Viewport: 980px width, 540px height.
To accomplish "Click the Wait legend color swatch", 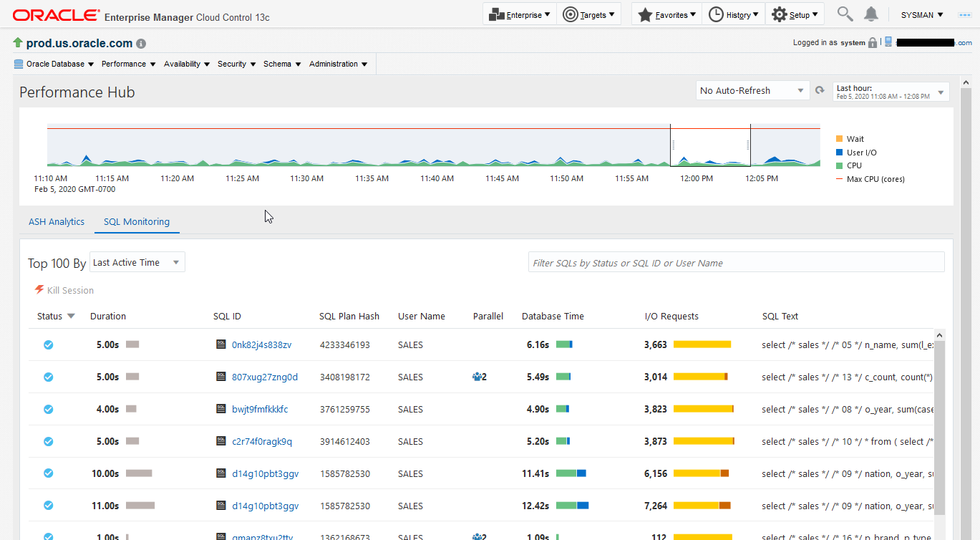I will (x=839, y=139).
